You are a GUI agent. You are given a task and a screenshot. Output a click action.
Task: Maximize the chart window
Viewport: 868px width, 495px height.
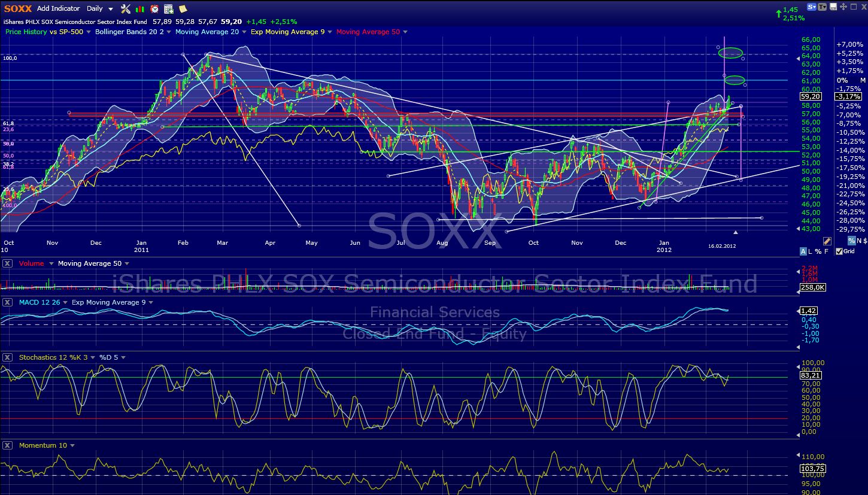tap(853, 7)
